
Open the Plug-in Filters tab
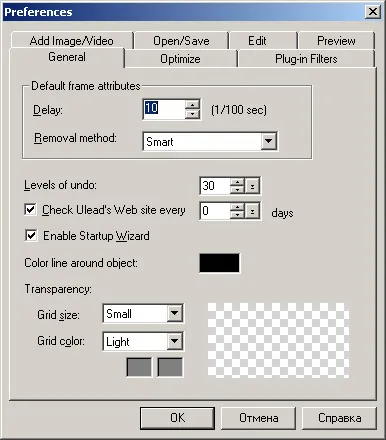click(306, 59)
